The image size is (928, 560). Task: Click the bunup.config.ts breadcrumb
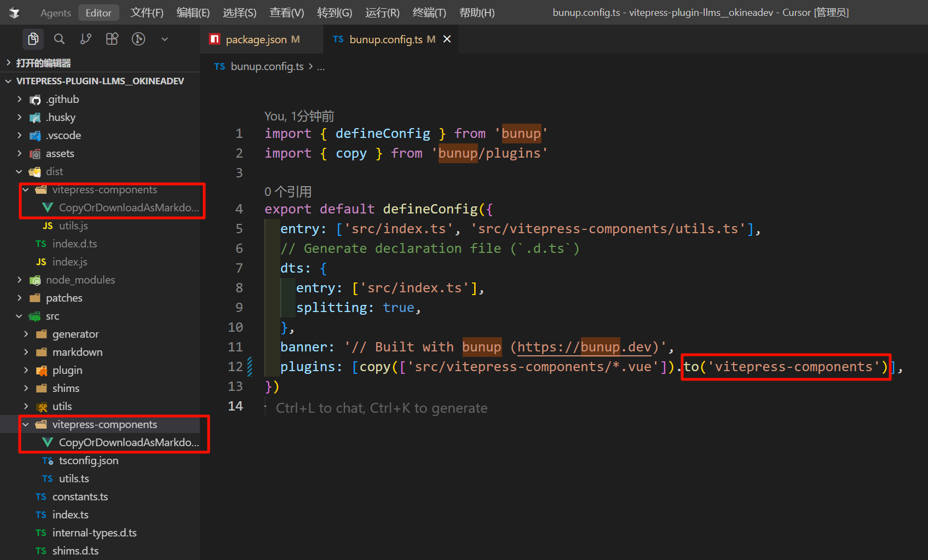267,66
